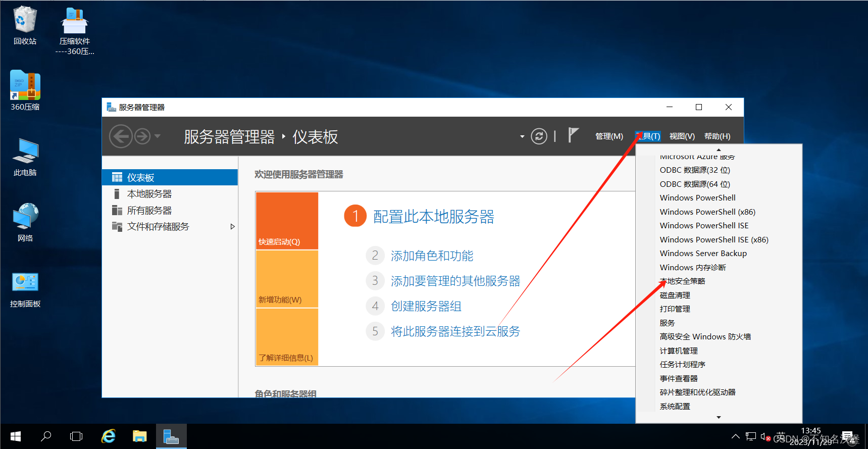
Task: Open the 网络 desktop icon
Action: (25, 222)
